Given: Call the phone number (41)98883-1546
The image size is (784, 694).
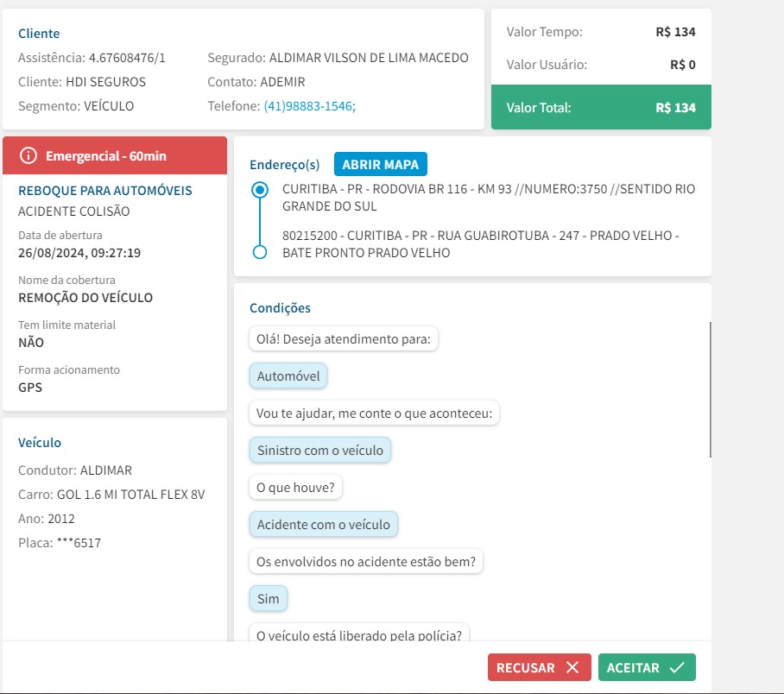Looking at the screenshot, I should coord(309,106).
